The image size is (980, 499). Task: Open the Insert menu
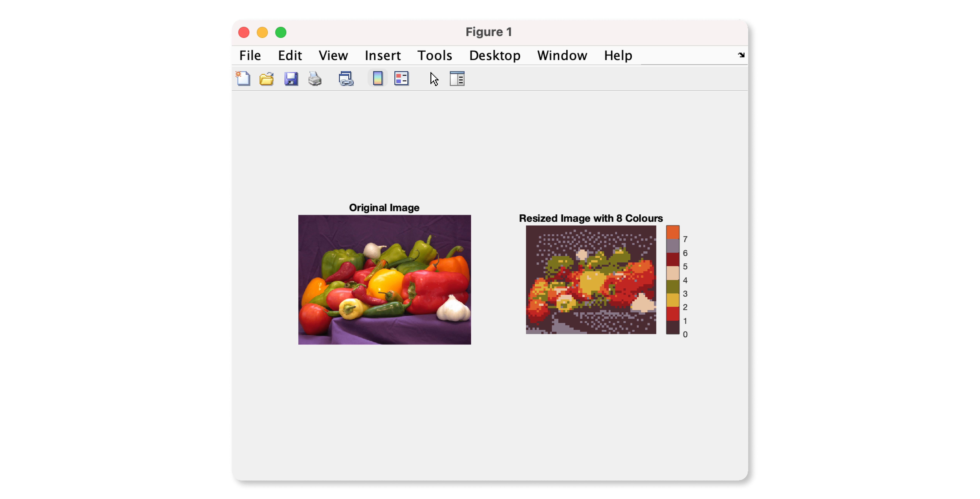pos(382,55)
